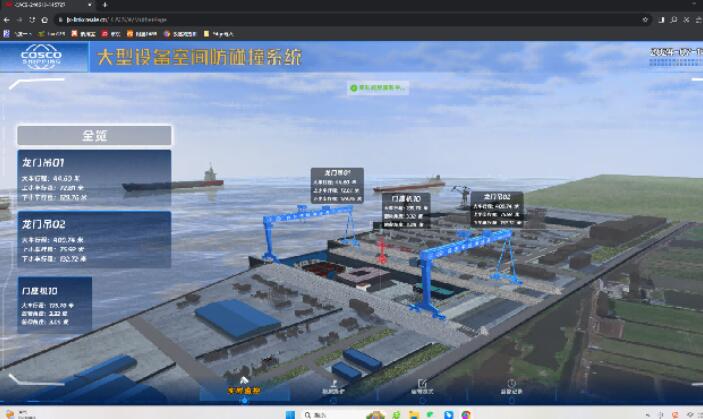Click the 门座机10 floating label in scene

(402, 199)
